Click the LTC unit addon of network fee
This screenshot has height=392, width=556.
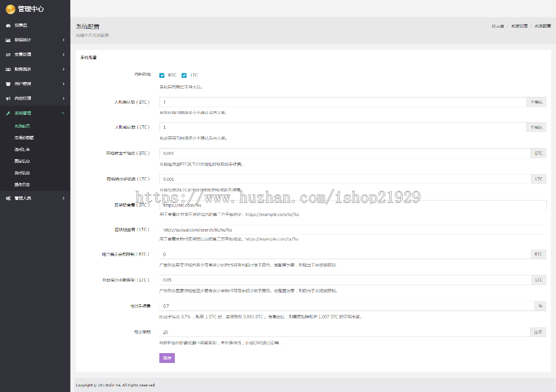coord(539,179)
